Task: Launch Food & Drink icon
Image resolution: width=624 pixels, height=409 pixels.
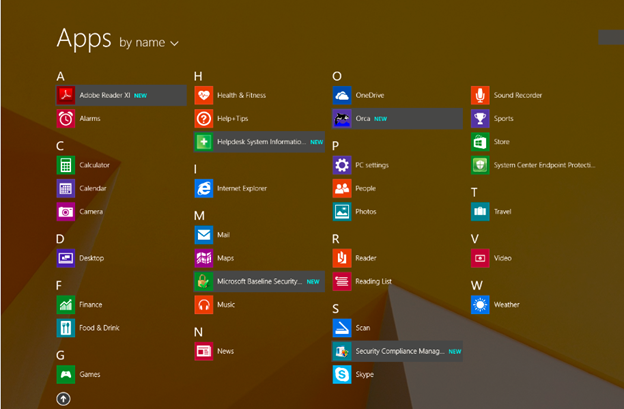Action: coord(66,328)
